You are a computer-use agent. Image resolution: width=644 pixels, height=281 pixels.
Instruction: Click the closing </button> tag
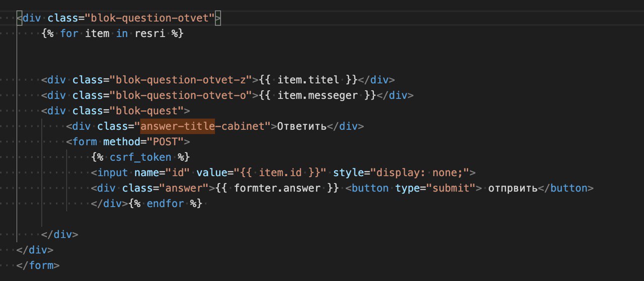(x=566, y=189)
